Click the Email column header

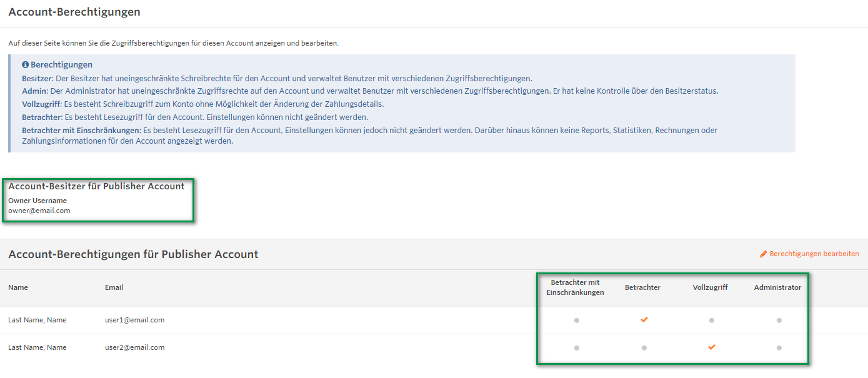tap(114, 287)
